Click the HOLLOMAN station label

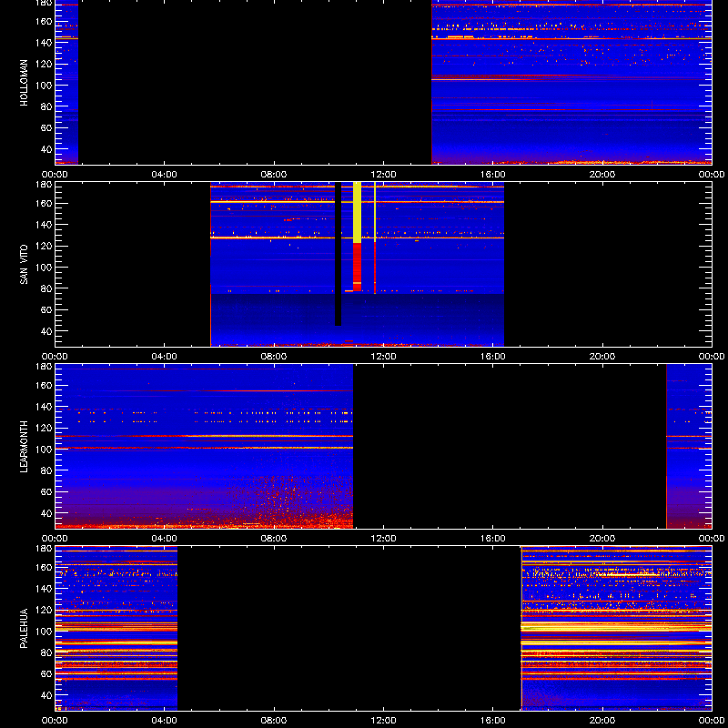[x=25, y=83]
